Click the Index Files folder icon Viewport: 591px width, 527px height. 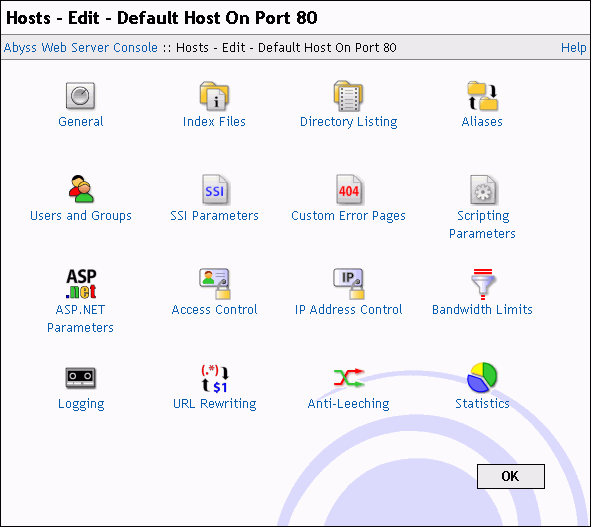click(214, 96)
